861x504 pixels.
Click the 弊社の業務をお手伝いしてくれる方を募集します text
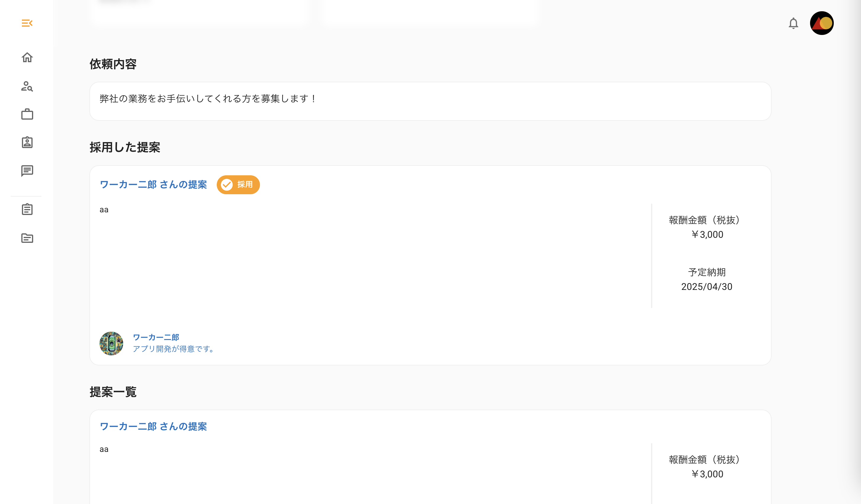click(x=208, y=99)
